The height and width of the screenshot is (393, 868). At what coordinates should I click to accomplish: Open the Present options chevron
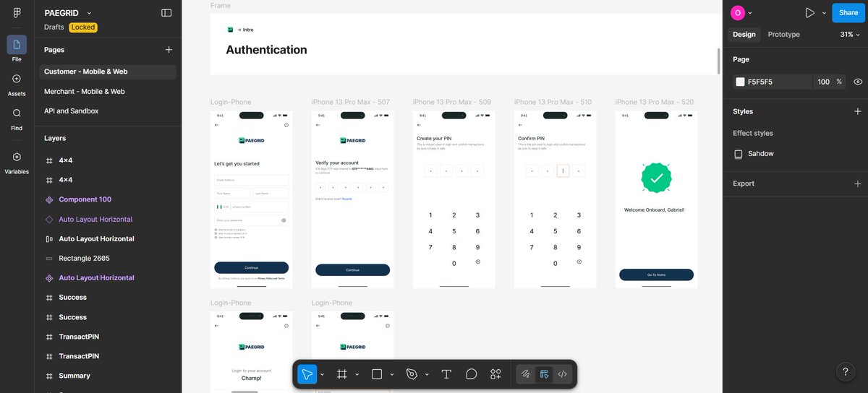[x=822, y=13]
